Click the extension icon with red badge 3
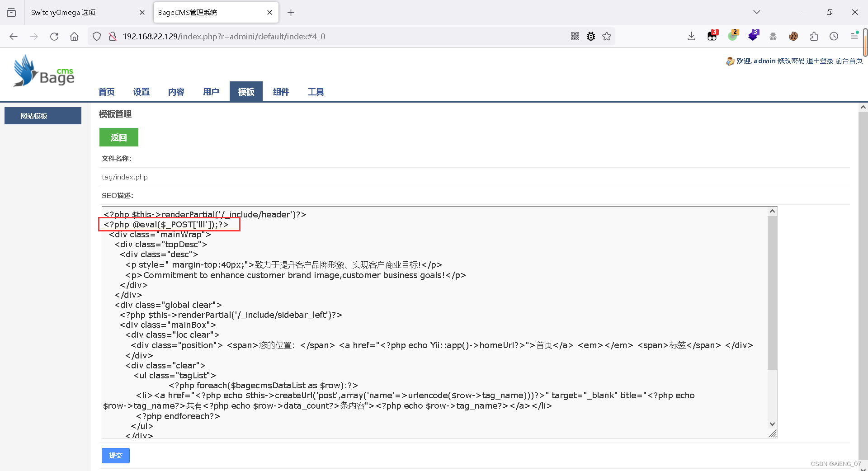 712,36
